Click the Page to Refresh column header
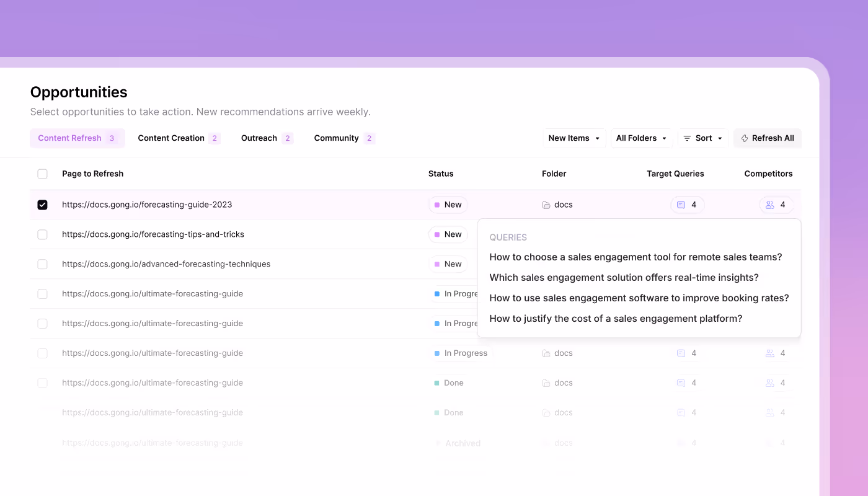868x496 pixels. click(92, 174)
